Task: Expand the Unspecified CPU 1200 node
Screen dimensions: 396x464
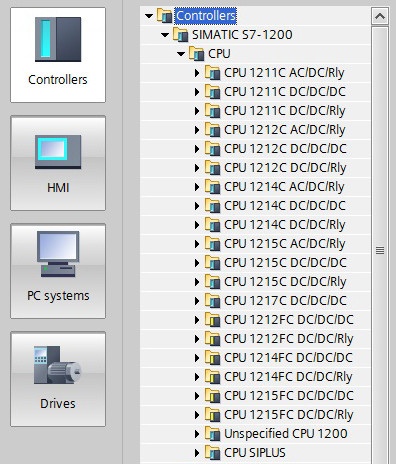Action: pos(197,434)
